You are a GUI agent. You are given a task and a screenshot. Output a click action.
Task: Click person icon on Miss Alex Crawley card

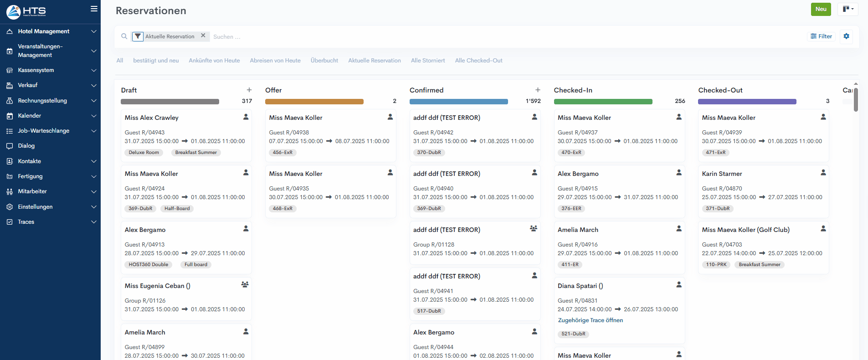246,117
